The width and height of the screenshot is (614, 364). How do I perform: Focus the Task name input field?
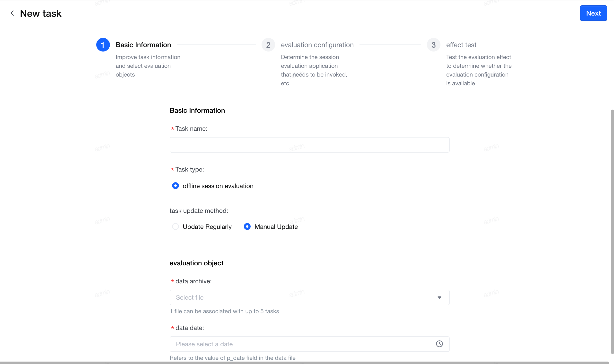tap(309, 145)
